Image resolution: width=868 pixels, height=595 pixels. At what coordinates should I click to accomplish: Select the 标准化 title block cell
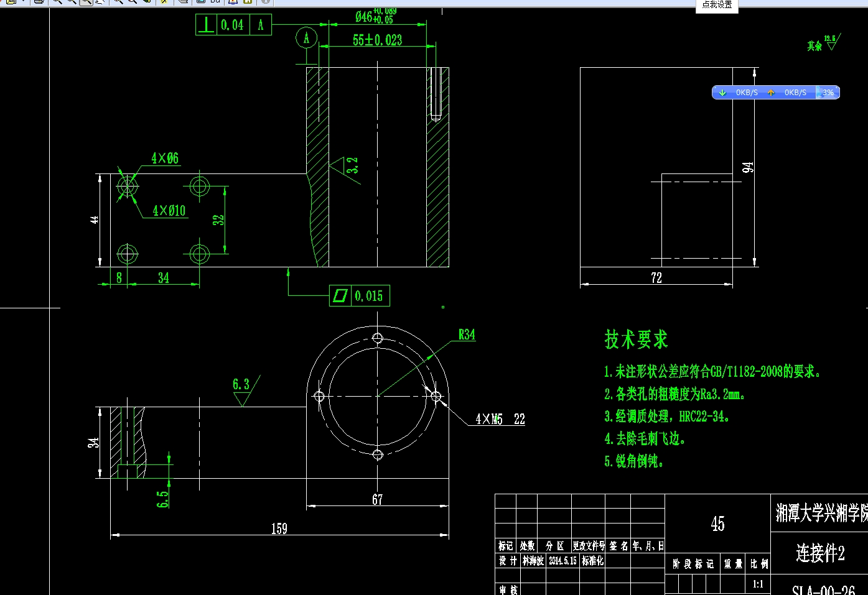click(x=592, y=561)
